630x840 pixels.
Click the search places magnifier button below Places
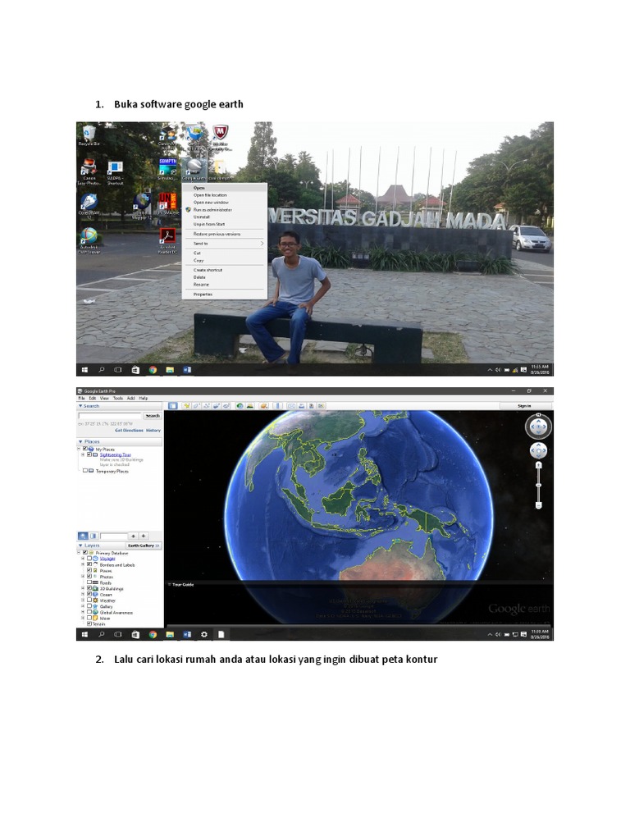pyautogui.click(x=83, y=536)
